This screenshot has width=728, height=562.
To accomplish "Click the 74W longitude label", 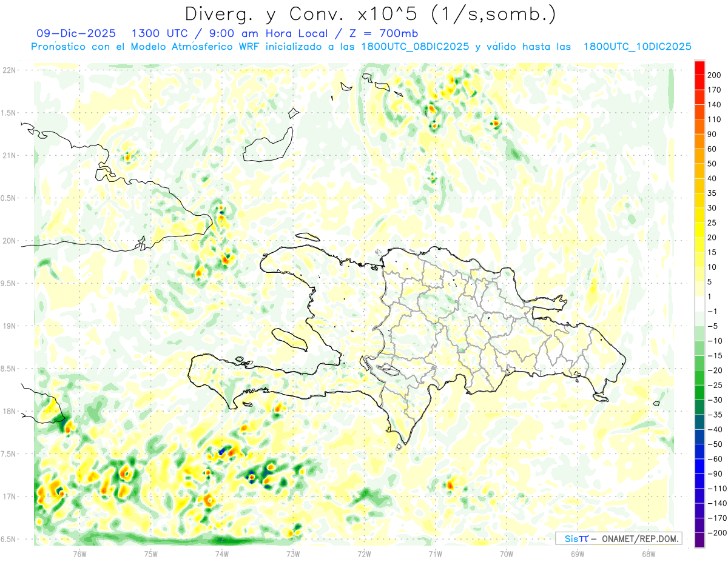I will [222, 554].
